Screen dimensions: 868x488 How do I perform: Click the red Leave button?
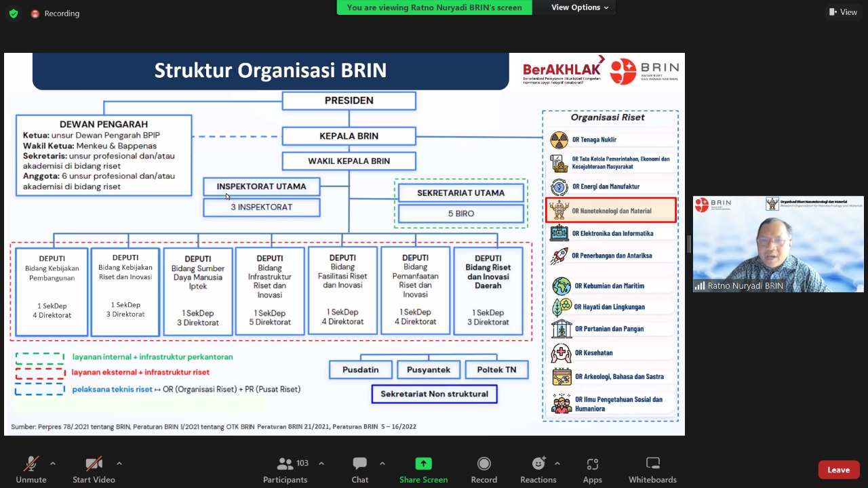(839, 470)
